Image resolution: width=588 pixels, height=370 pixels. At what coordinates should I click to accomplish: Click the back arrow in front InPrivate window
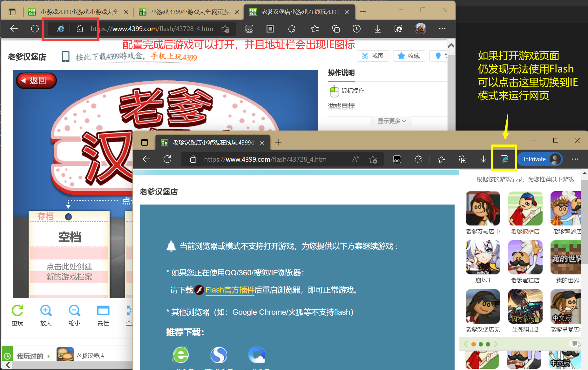146,159
